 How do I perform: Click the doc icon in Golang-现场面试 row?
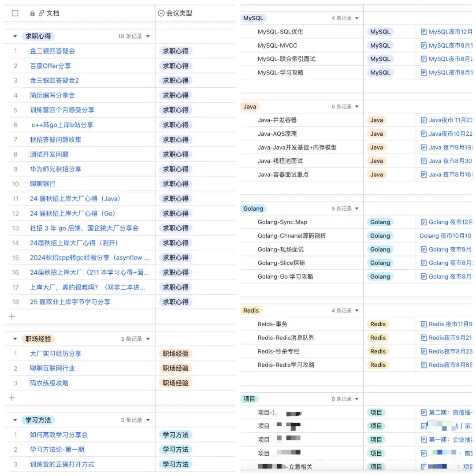tap(424, 249)
